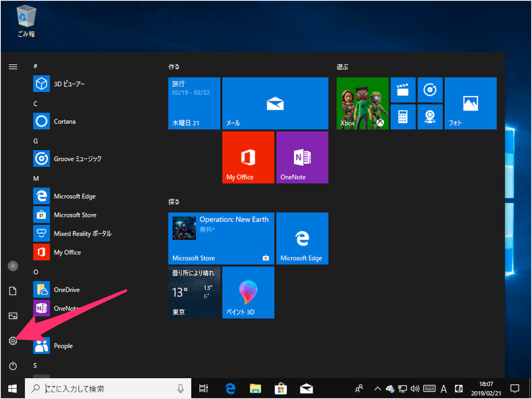Viewport: 532px width, 399px height.
Task: Select the ごみ箱 desktop icon
Action: tap(26, 21)
